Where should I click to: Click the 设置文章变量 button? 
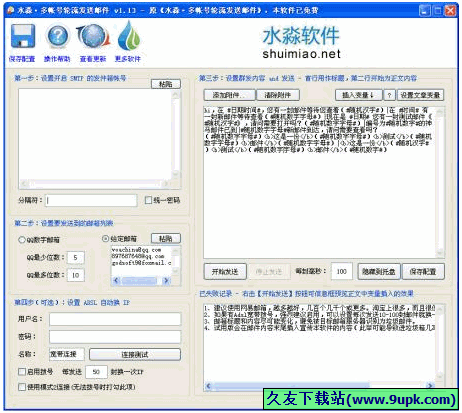[x=420, y=95]
